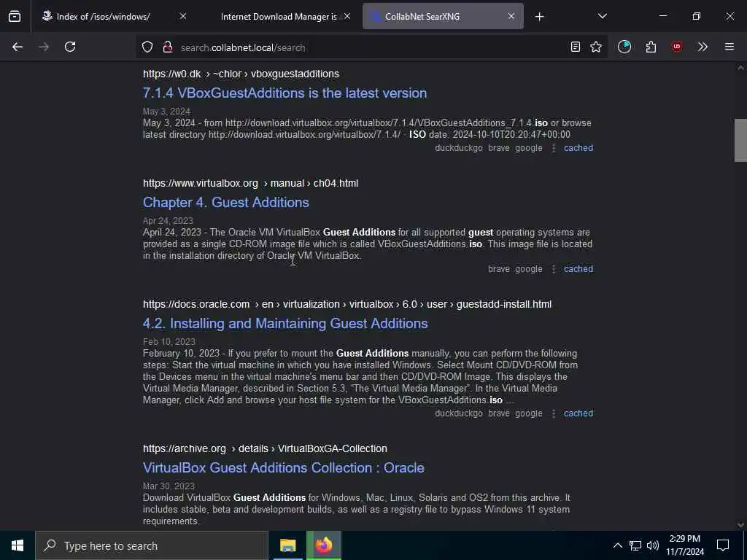The height and width of the screenshot is (560, 747).
Task: Click 'Feb 10, 2023' date text
Action: [169, 342]
